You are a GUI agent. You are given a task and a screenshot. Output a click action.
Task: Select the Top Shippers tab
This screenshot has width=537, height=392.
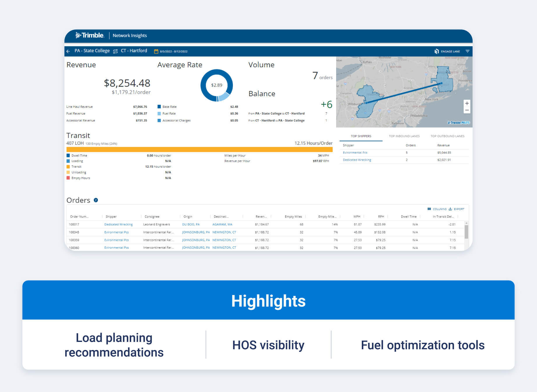point(361,136)
